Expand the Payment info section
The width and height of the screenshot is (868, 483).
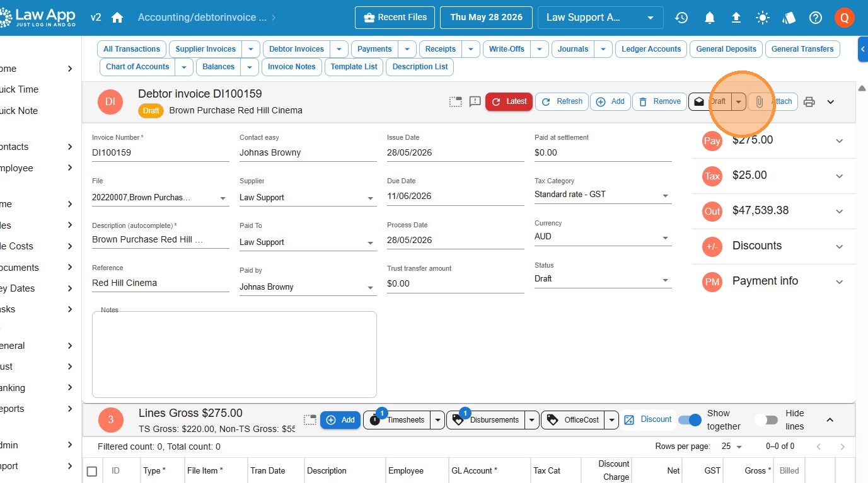pyautogui.click(x=840, y=282)
